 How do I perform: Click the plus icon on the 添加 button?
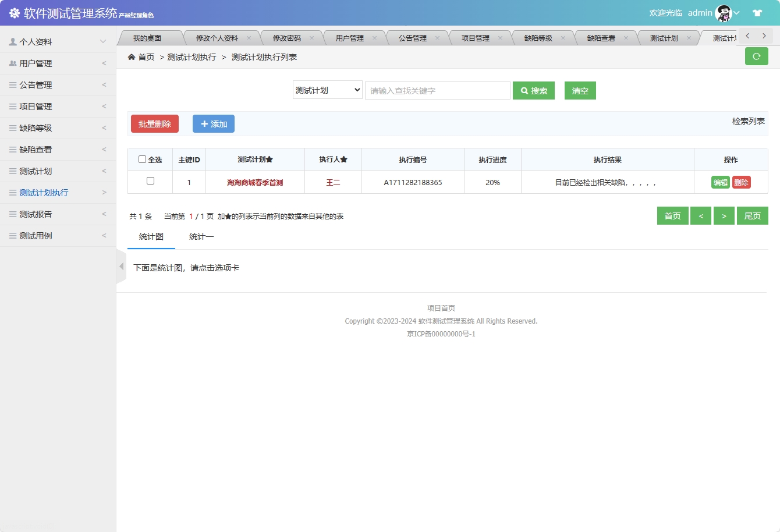204,123
